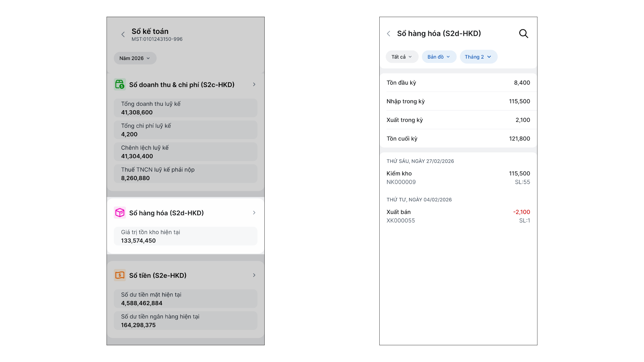Click the green revenue & expense ledger icon
Screen dimensions: 644x362
[x=120, y=84]
